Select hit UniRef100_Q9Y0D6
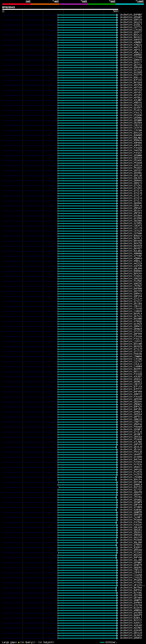 point(131,595)
